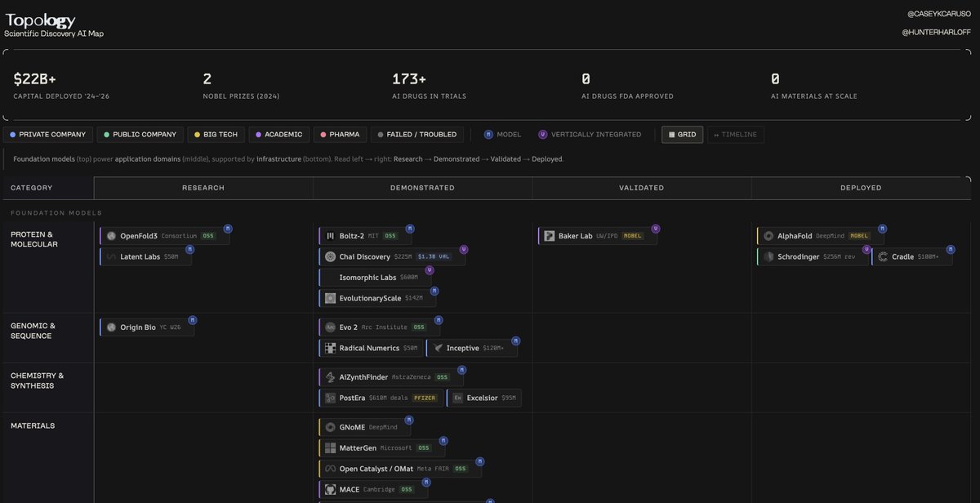Click the AiZynthFinder logo icon
Viewport: 980px width, 503px height.
click(331, 377)
